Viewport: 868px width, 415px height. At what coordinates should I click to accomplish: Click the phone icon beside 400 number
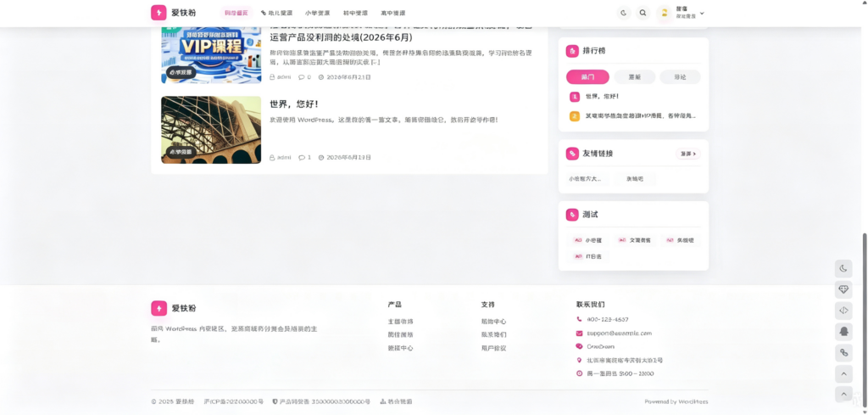pos(579,319)
